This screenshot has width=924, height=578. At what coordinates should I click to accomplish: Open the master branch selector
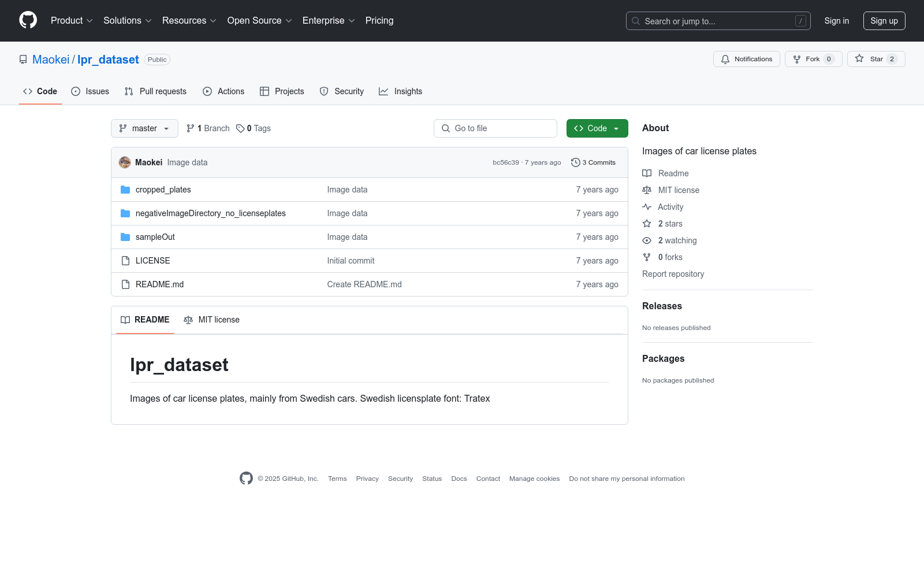tap(144, 128)
